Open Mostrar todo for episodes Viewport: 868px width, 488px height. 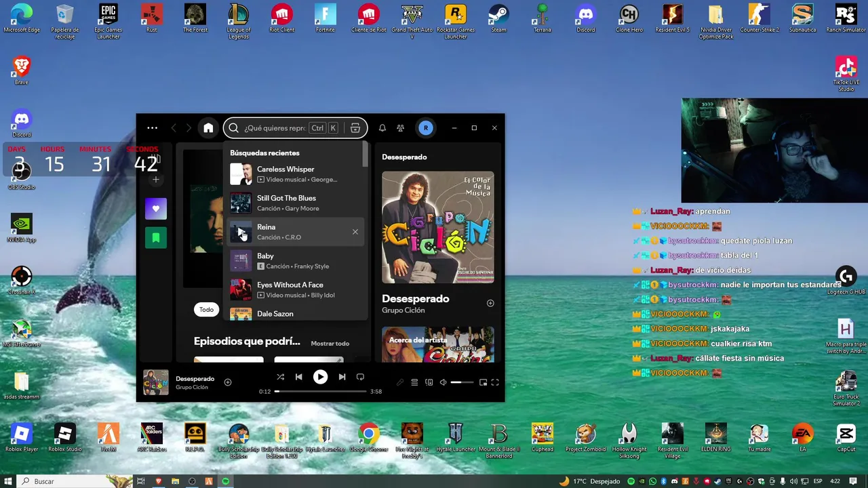[x=330, y=344]
